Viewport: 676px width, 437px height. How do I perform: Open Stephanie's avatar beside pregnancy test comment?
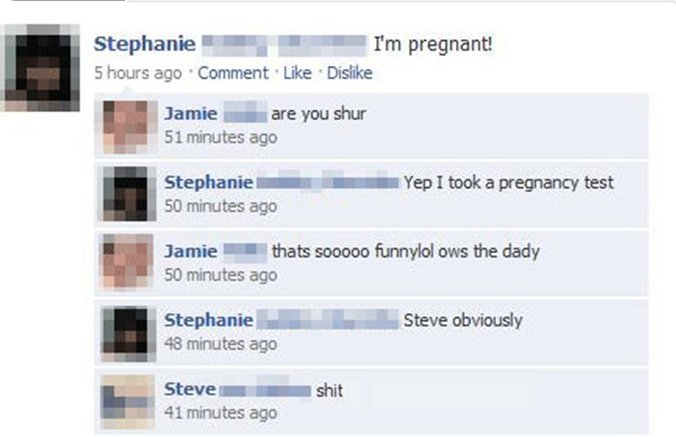coord(127,194)
